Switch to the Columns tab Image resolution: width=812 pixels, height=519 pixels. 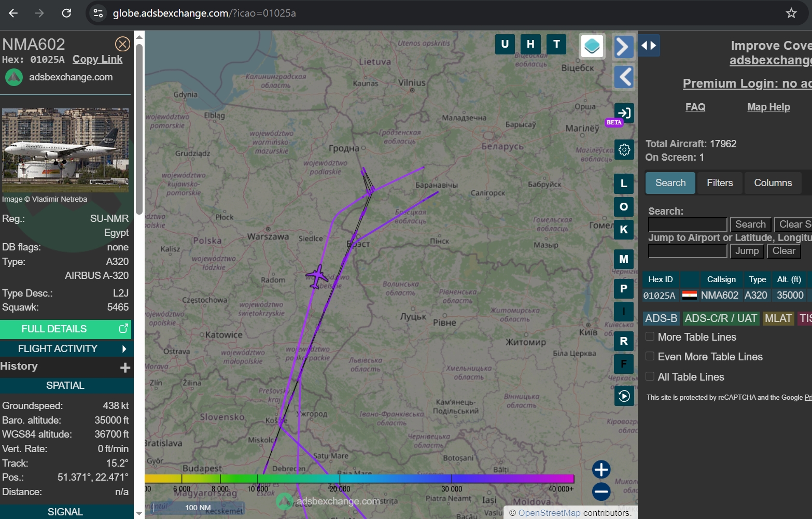[773, 183]
